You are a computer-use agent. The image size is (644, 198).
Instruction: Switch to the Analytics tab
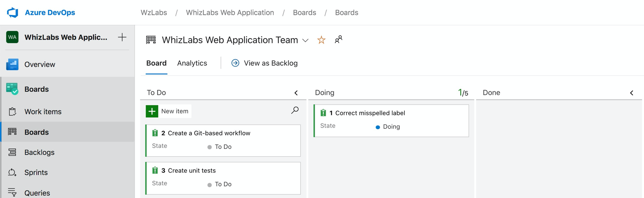(x=192, y=63)
